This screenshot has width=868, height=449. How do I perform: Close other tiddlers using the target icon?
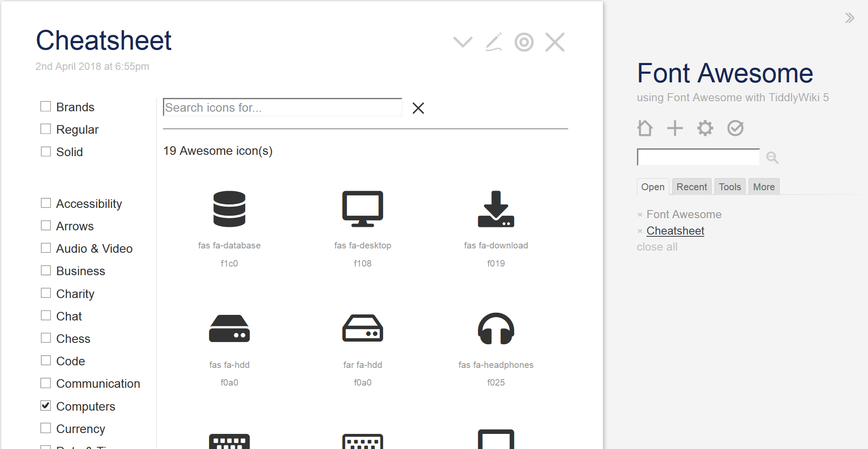pos(524,42)
